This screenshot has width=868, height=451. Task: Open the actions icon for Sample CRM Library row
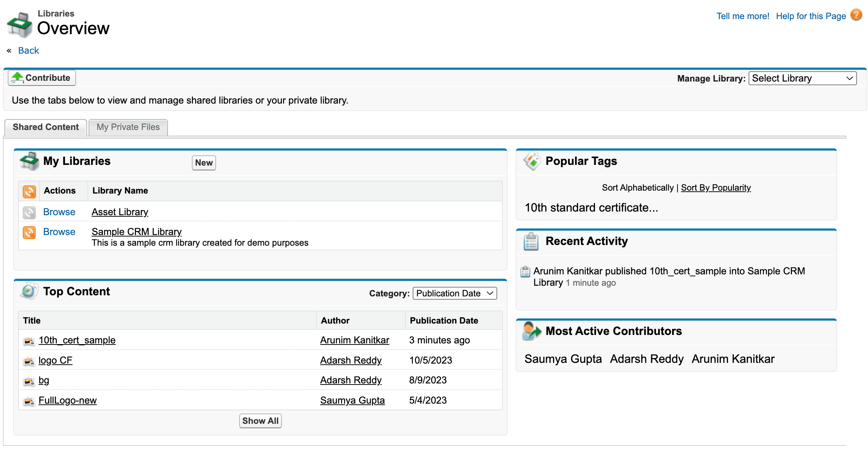(x=29, y=232)
